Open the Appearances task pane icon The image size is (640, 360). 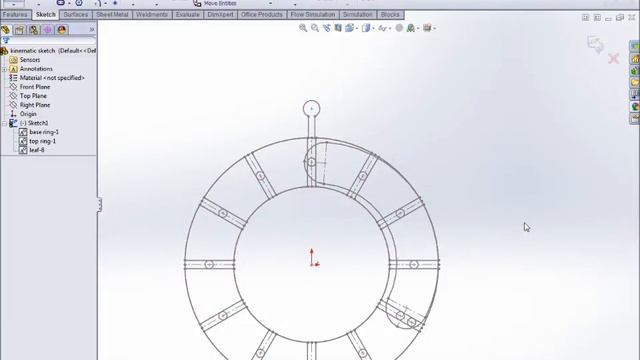coord(635,107)
